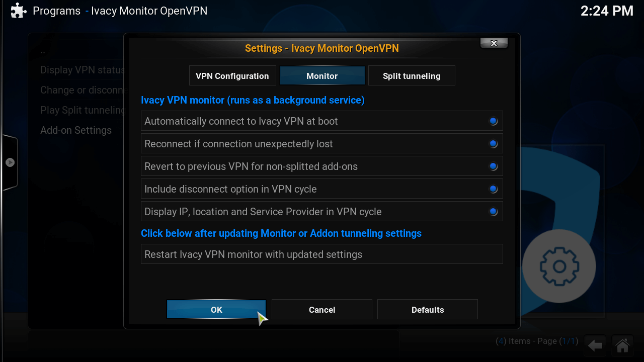Toggle Reconnect if connection unexpectedly lost

click(x=322, y=144)
